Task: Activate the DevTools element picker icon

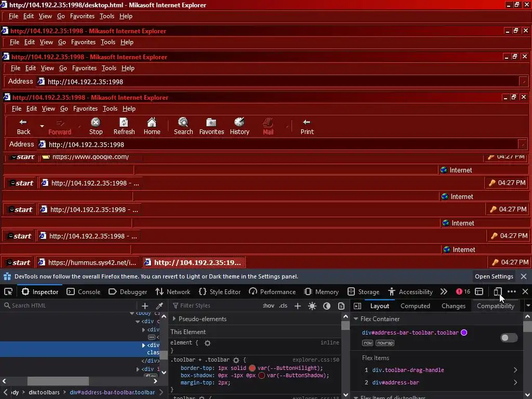Action: point(8,292)
